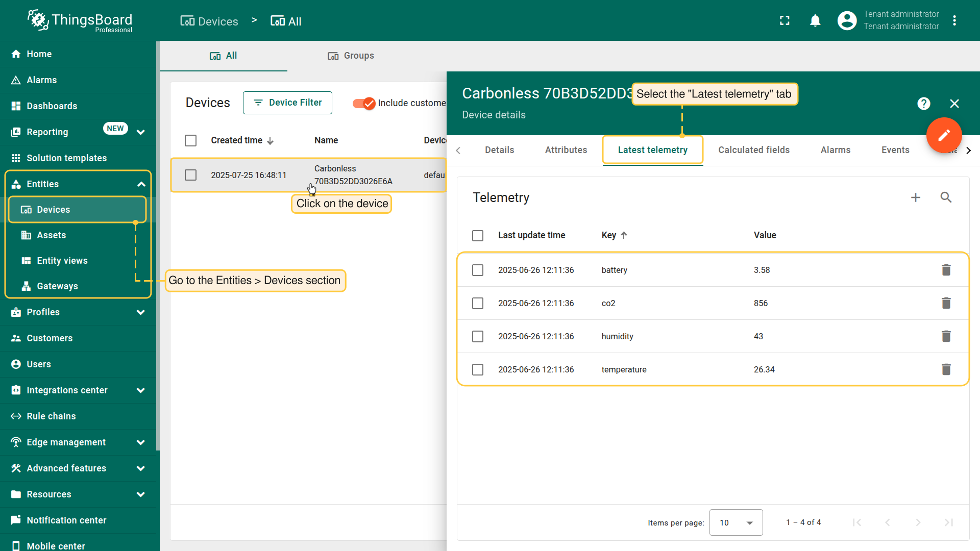Open the help icon in device details

924,104
